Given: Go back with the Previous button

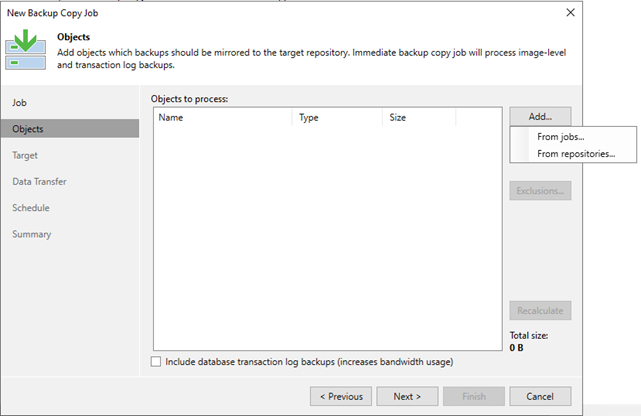Looking at the screenshot, I should [341, 396].
